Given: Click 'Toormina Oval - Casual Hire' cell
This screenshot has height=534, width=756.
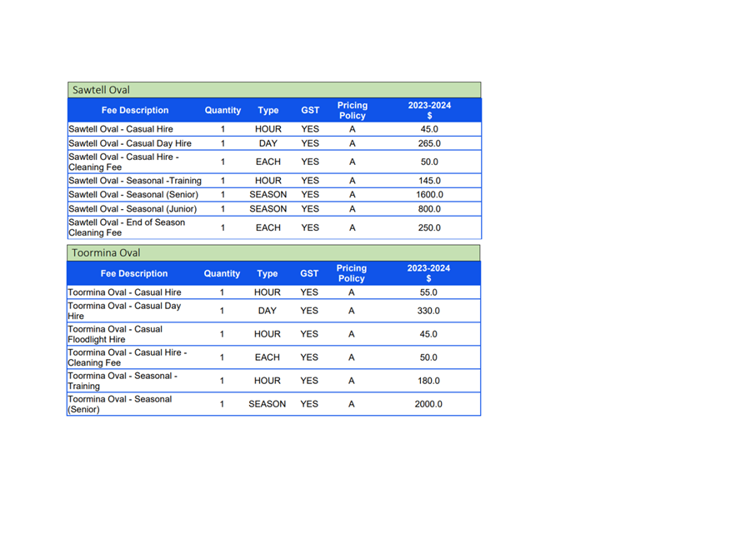Looking at the screenshot, I should coord(124,292).
